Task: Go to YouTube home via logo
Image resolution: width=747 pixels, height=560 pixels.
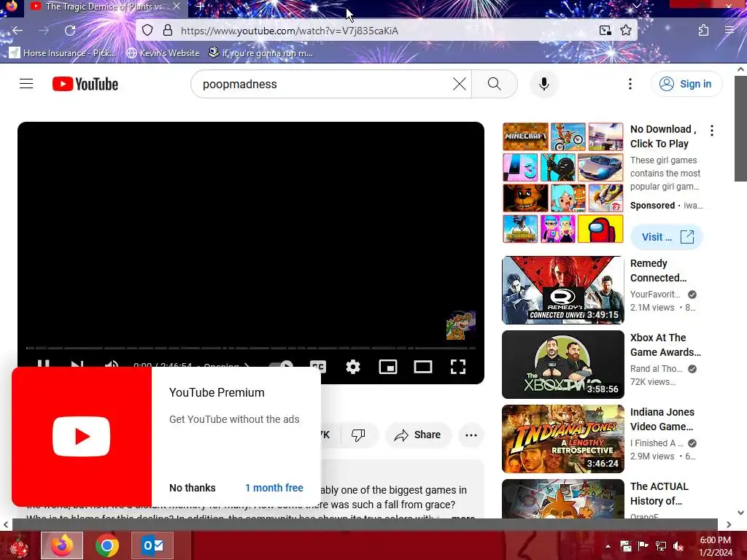Action: [x=85, y=84]
